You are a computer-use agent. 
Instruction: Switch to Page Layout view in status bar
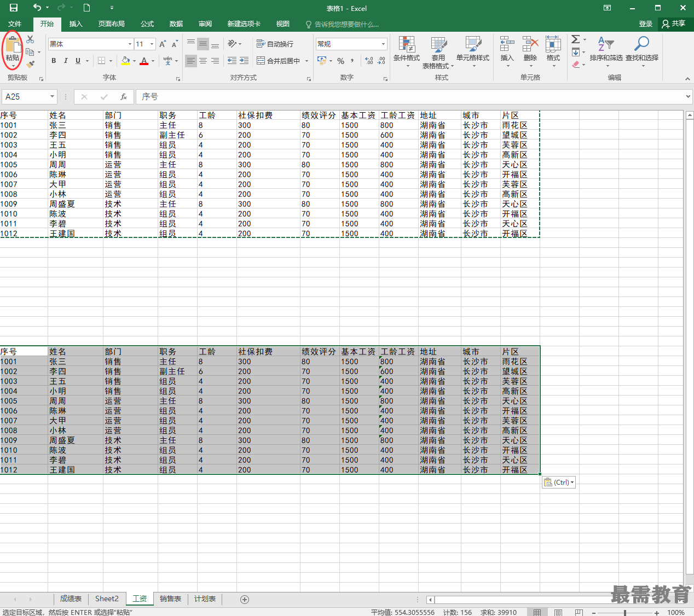(558, 613)
